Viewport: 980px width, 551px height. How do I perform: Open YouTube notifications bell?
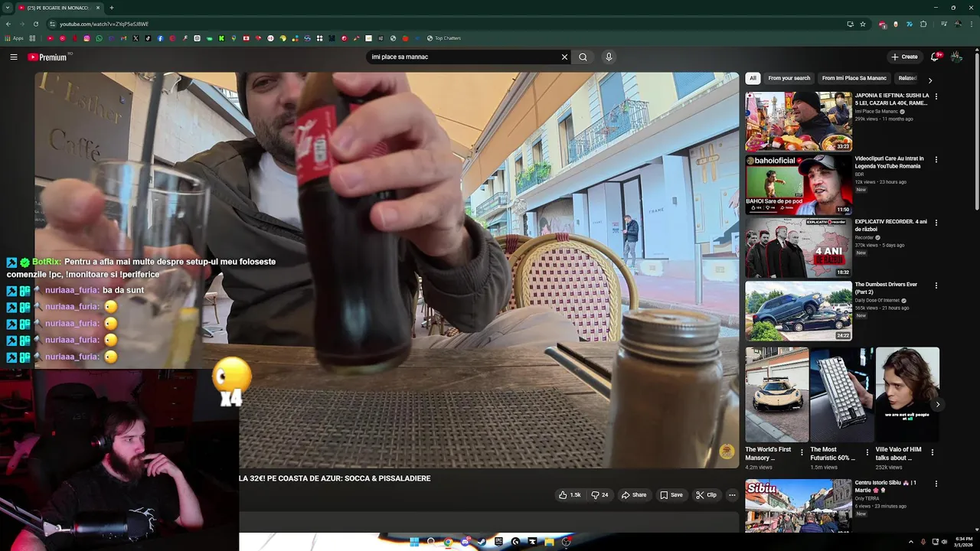click(x=935, y=57)
